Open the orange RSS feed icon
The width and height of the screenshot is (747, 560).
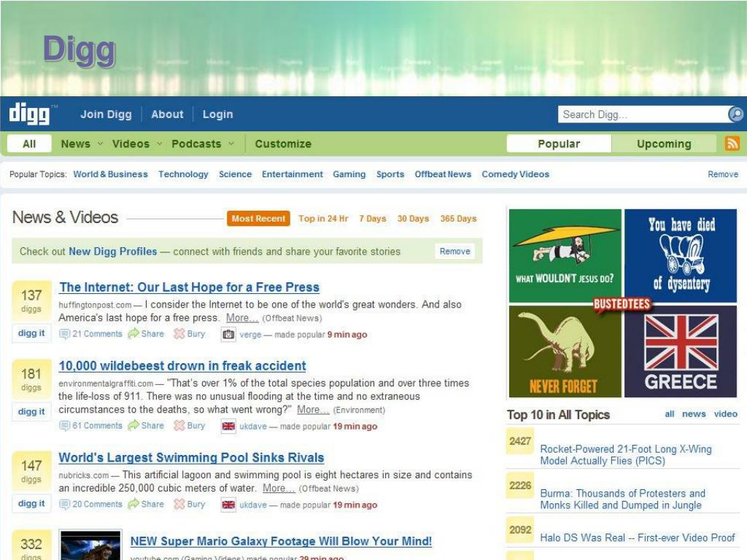point(732,144)
